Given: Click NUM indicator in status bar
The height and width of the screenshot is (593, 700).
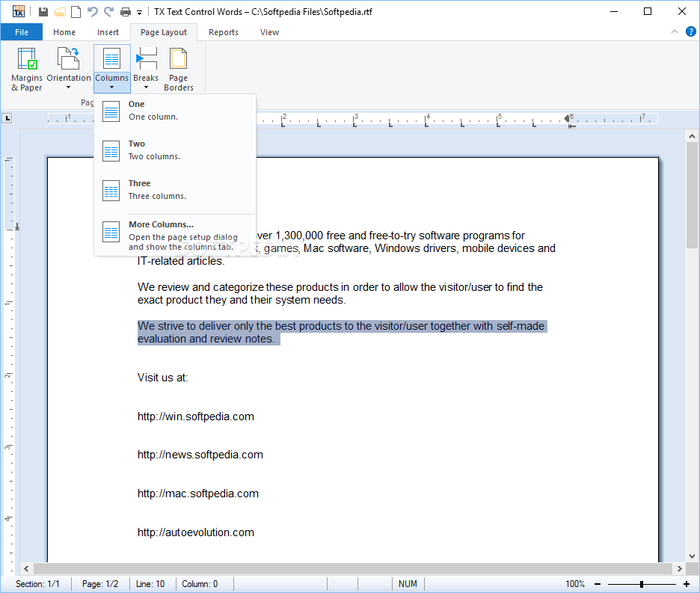Looking at the screenshot, I should click(408, 584).
